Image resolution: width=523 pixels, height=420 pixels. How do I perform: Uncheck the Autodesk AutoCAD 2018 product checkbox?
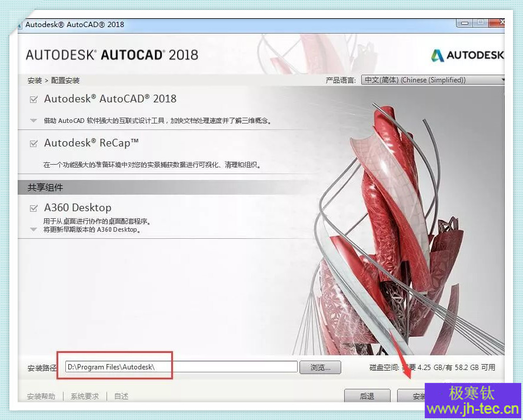pos(34,99)
